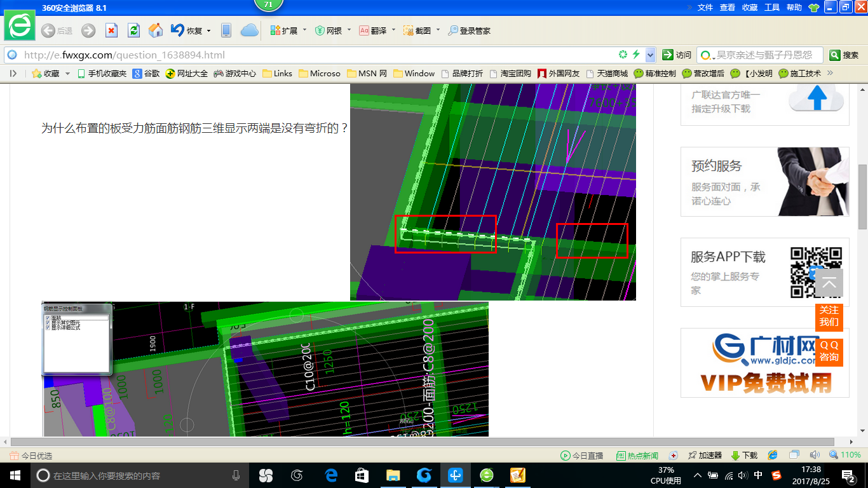Click the 110% zoom level control
The image size is (868, 488).
point(844,456)
